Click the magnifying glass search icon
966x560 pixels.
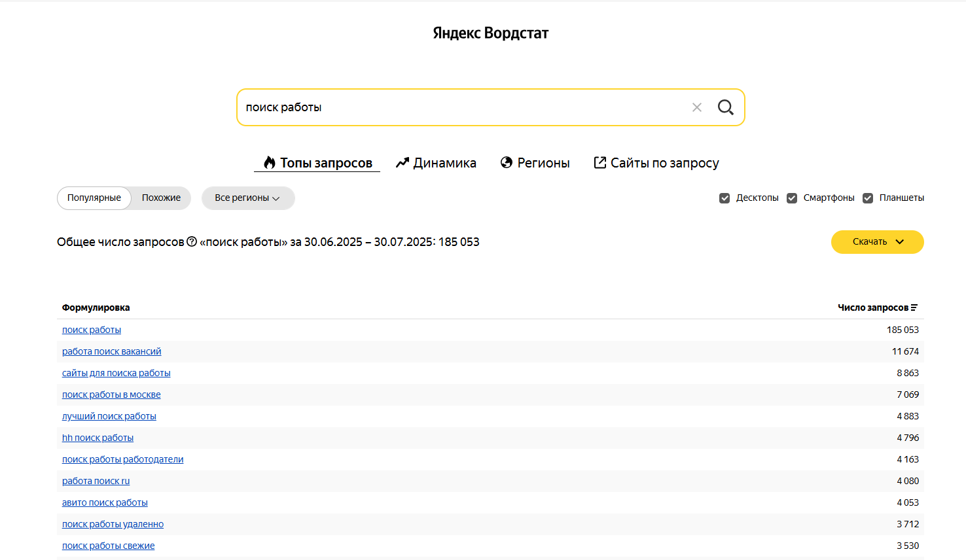[x=725, y=107]
